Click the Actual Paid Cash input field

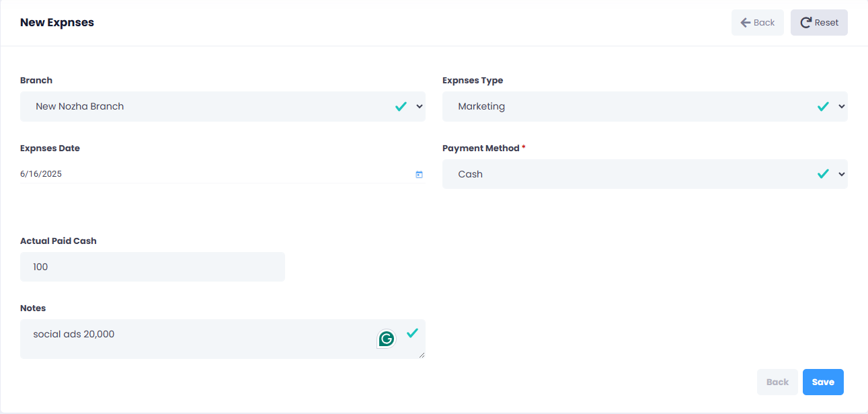tap(153, 267)
